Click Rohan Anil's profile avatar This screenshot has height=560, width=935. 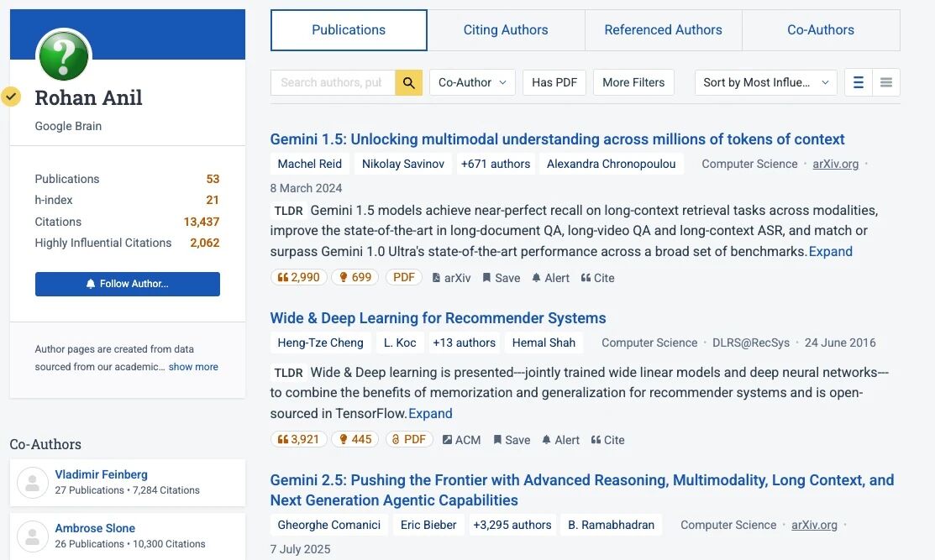click(x=64, y=57)
